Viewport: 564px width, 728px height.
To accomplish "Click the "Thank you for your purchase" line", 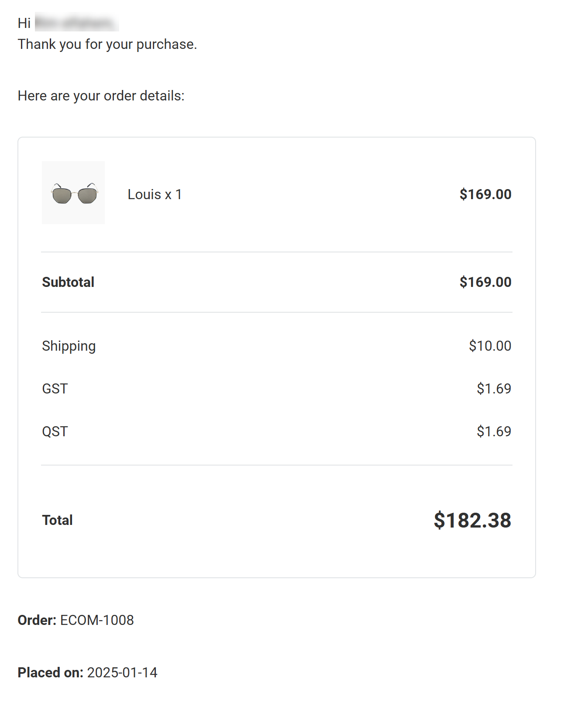I will 107,44.
